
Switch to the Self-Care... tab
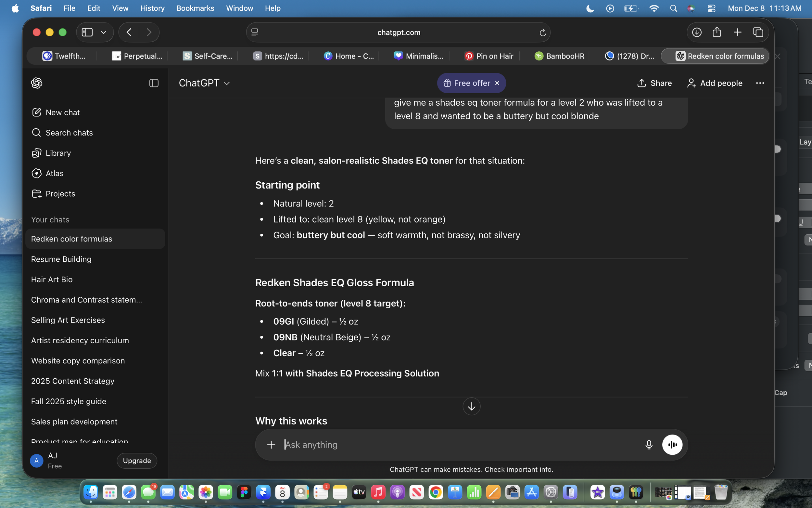click(207, 56)
